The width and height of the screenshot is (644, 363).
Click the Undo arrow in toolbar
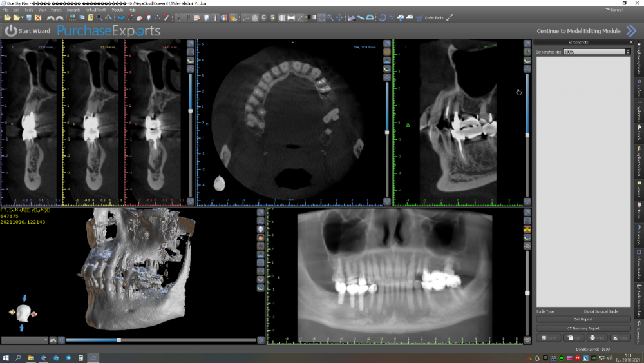(x=51, y=17)
